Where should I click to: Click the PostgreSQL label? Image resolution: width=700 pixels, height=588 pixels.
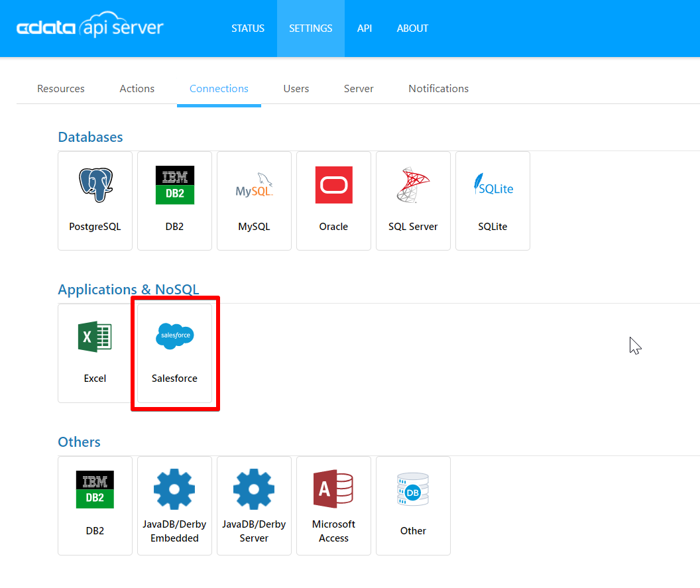95,227
